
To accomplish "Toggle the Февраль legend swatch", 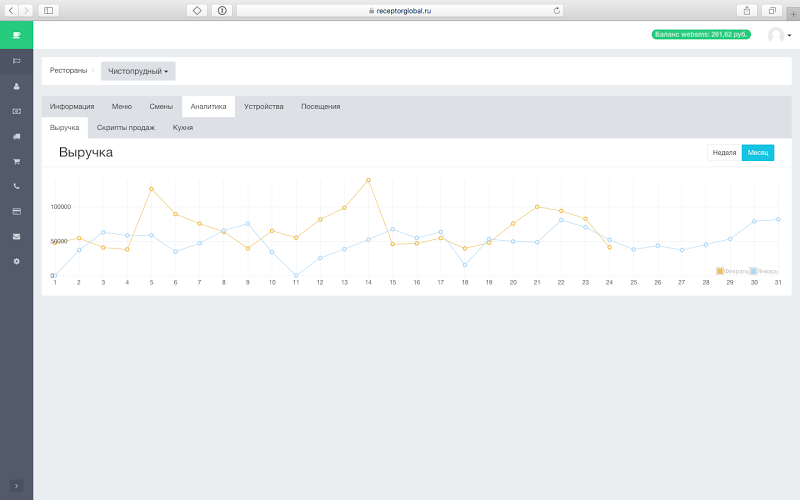I will pyautogui.click(x=720, y=271).
